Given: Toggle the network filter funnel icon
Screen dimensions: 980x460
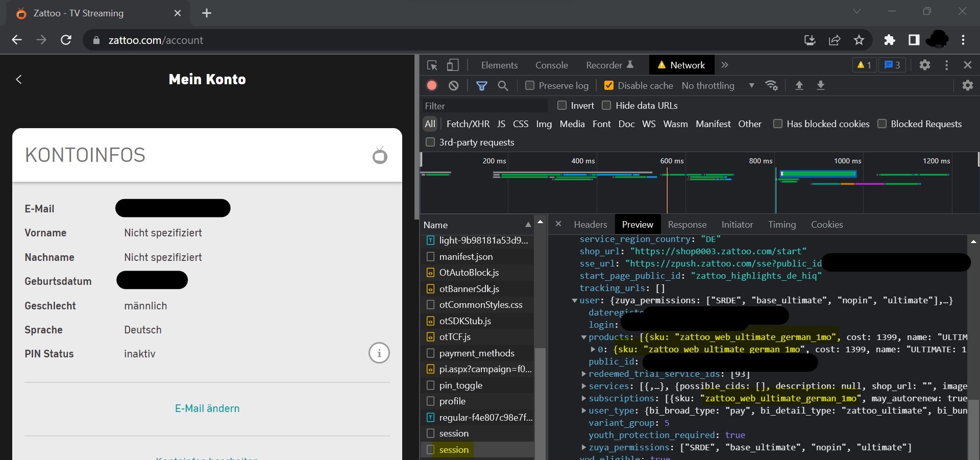Looking at the screenshot, I should (481, 85).
